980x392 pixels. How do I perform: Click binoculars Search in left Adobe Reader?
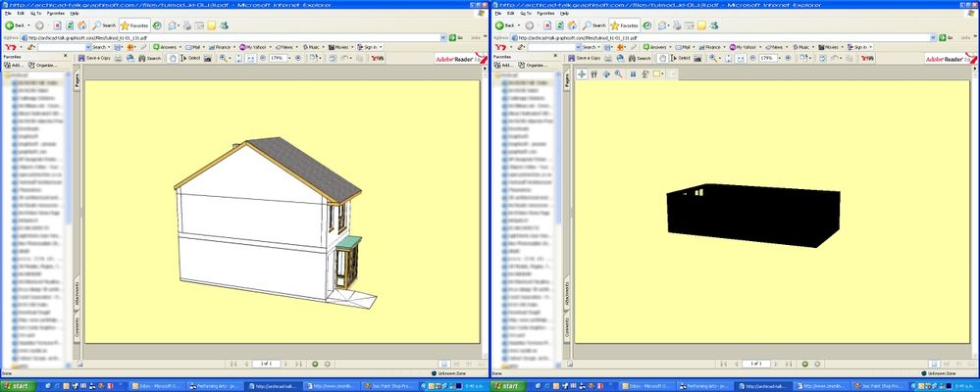click(149, 58)
